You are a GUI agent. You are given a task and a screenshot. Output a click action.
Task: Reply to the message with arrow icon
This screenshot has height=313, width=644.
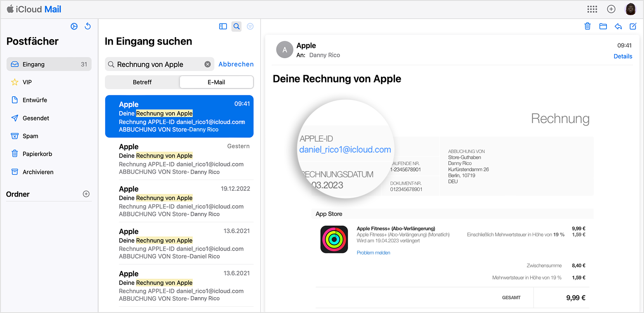point(618,26)
